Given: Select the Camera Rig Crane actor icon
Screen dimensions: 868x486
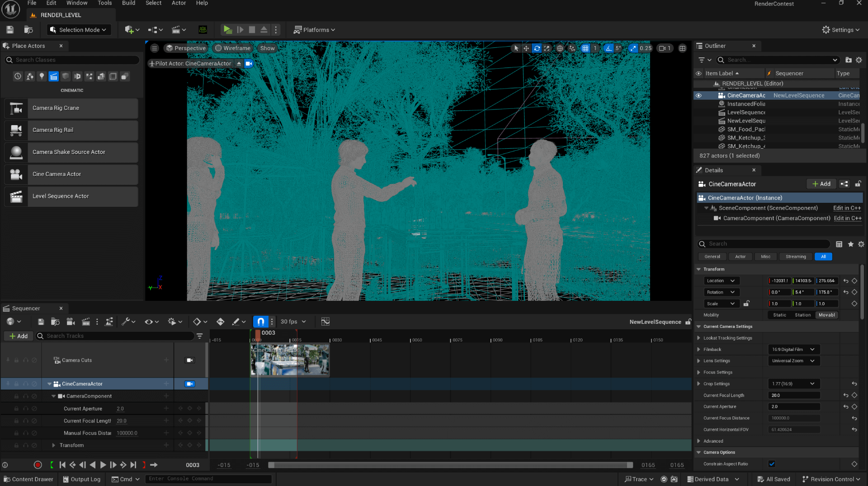Looking at the screenshot, I should [x=16, y=108].
